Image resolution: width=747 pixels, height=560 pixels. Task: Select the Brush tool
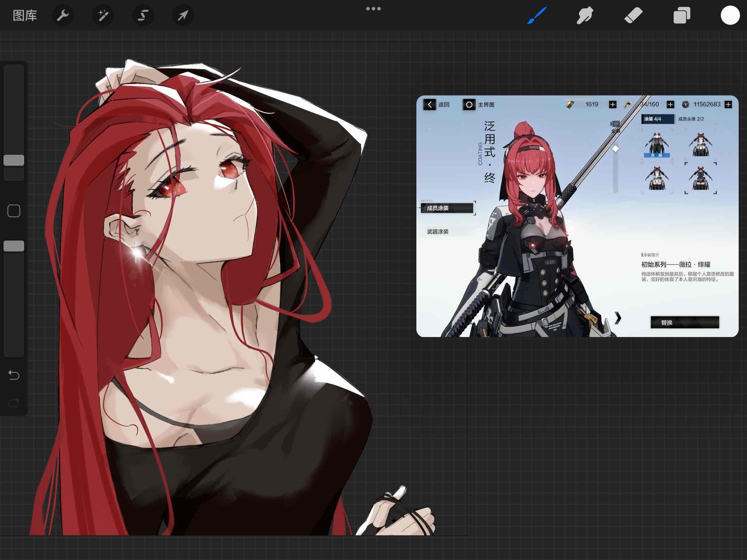(537, 16)
